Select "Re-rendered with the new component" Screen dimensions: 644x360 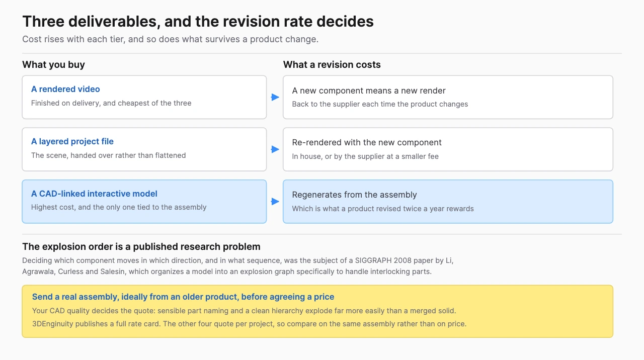[367, 142]
